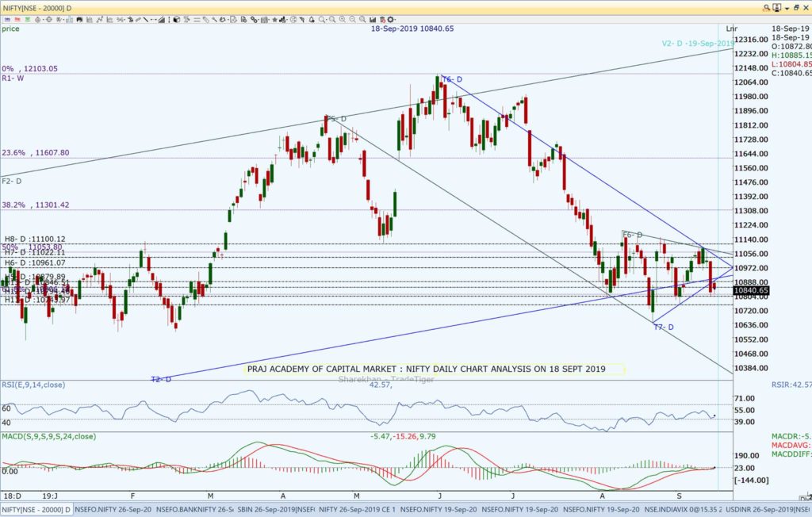The height and width of the screenshot is (517, 812).
Task: Click the green MACDDIFF readout
Action: pyautogui.click(x=791, y=454)
